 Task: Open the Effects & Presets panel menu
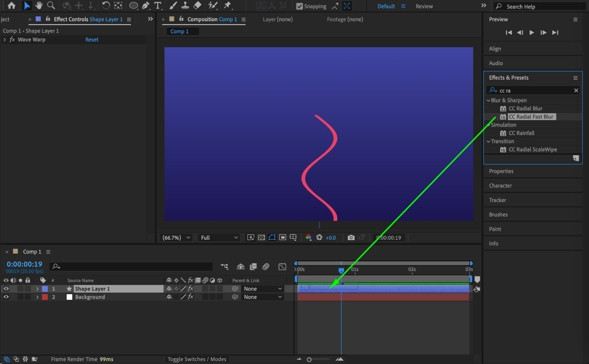click(x=575, y=78)
